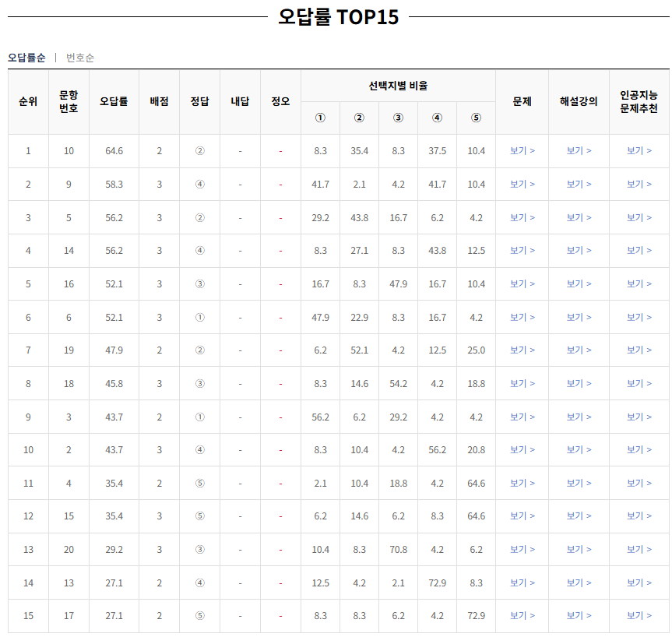Open 인공지능 문제추천 보기 link for rank 10

(x=639, y=449)
